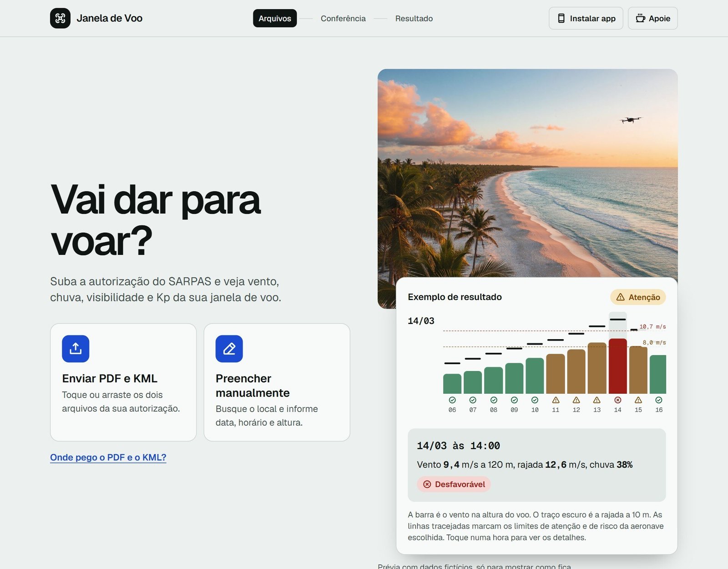Click the warning icon above hour 11

pyautogui.click(x=556, y=400)
